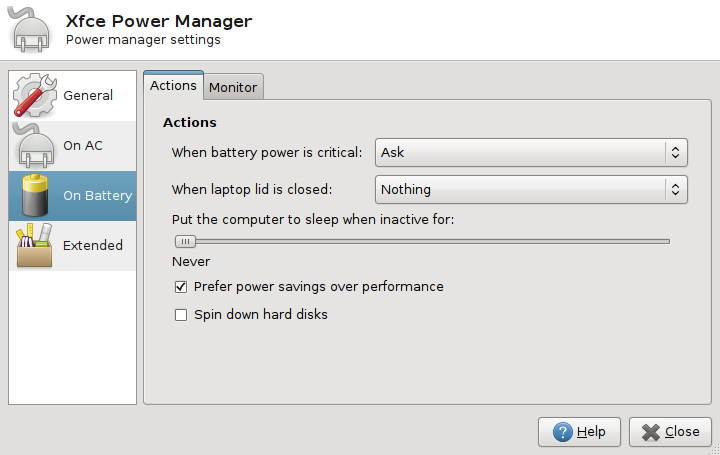Click the Close button label

682,432
